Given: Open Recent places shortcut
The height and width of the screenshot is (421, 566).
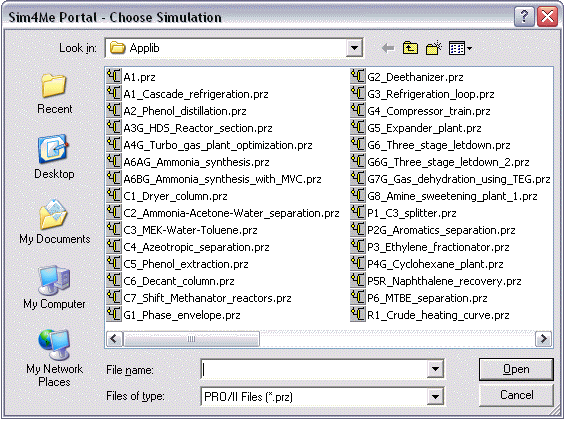Looking at the screenshot, I should (x=54, y=94).
